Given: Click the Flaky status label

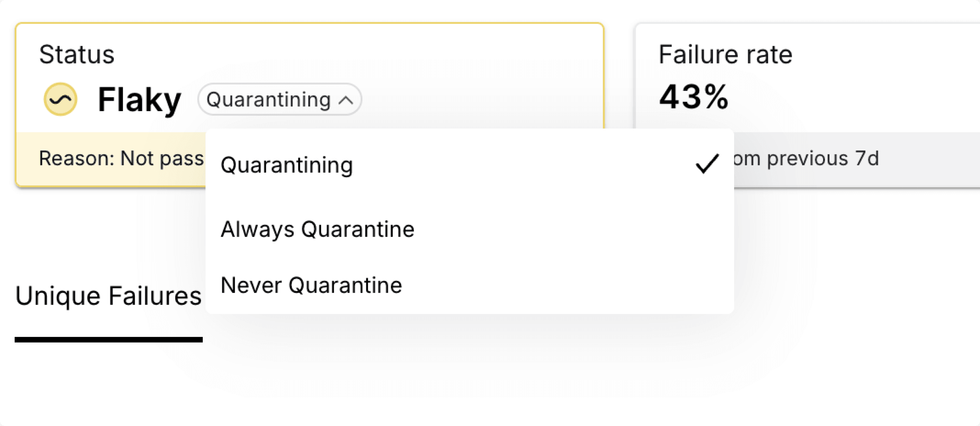Looking at the screenshot, I should tap(139, 100).
